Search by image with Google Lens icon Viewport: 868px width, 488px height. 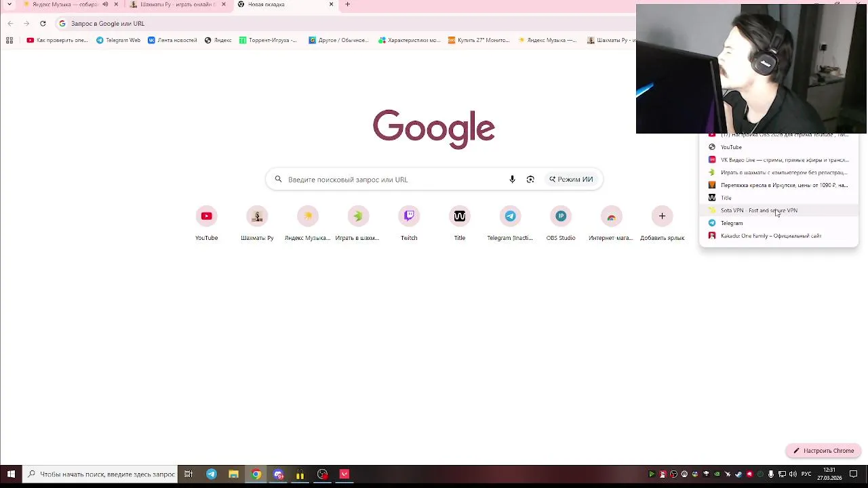(x=530, y=180)
